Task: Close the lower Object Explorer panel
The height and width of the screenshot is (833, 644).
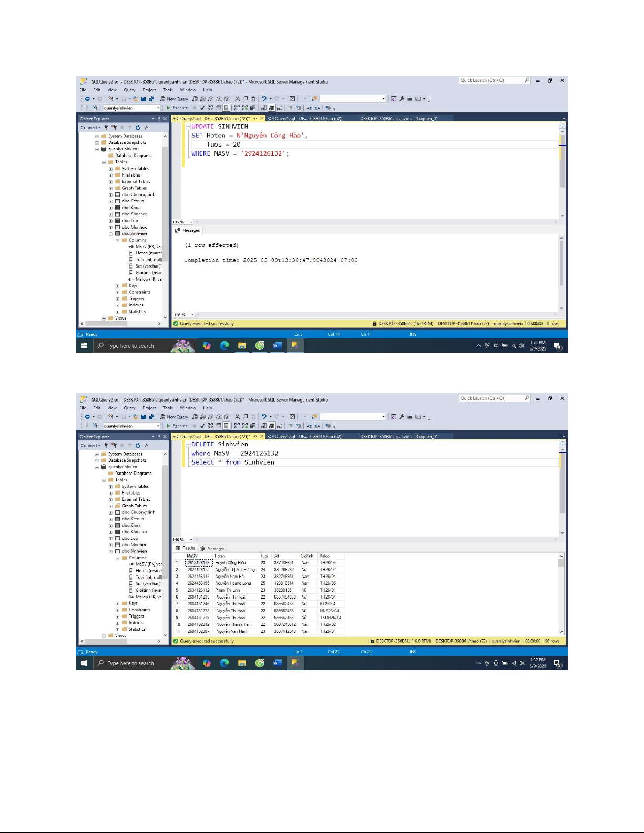Action: [165, 437]
